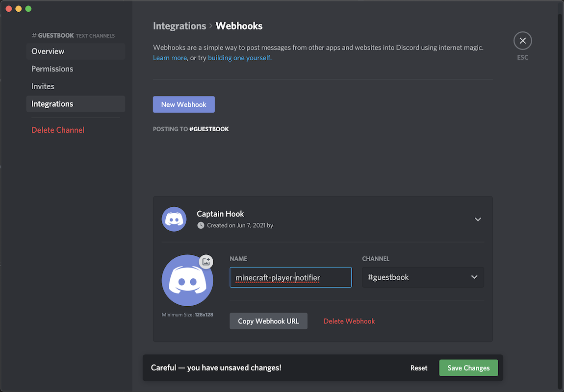Open the Invites settings section

click(76, 86)
